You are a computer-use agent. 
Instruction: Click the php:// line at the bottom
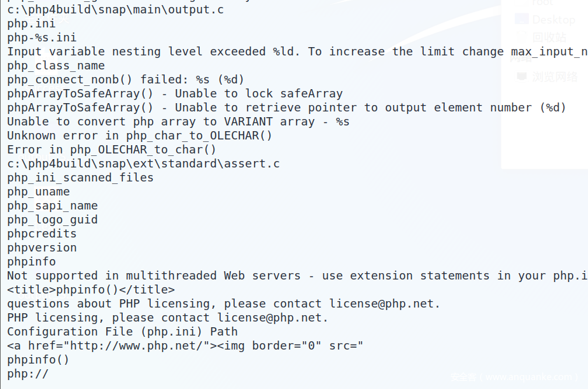pos(27,374)
